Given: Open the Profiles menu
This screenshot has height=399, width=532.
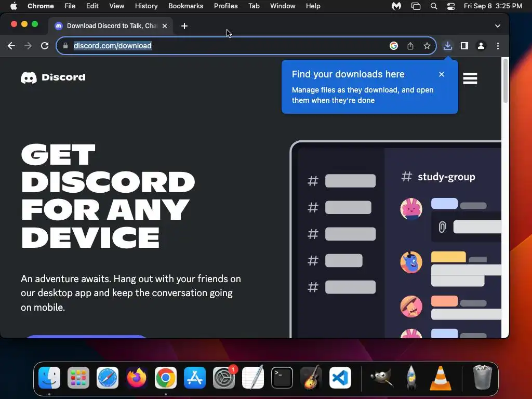Looking at the screenshot, I should pyautogui.click(x=225, y=6).
